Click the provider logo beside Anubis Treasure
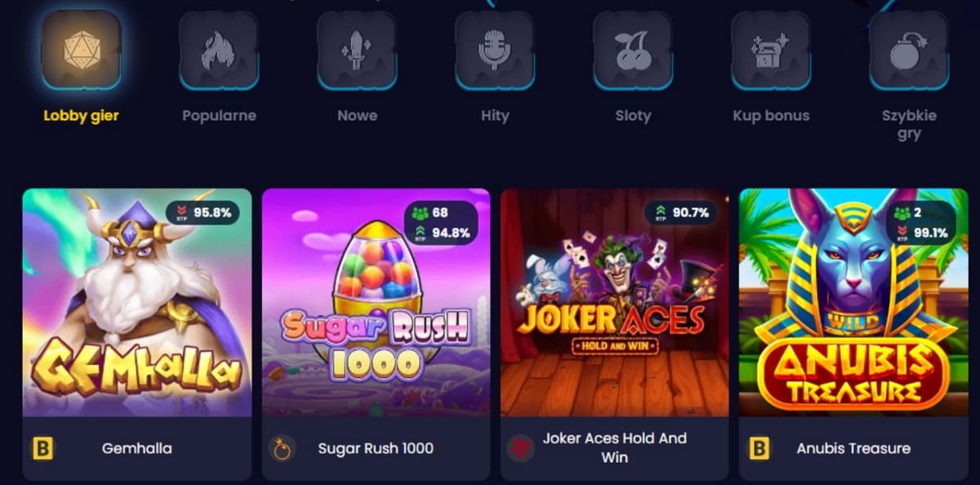The width and height of the screenshot is (980, 485). tap(759, 448)
